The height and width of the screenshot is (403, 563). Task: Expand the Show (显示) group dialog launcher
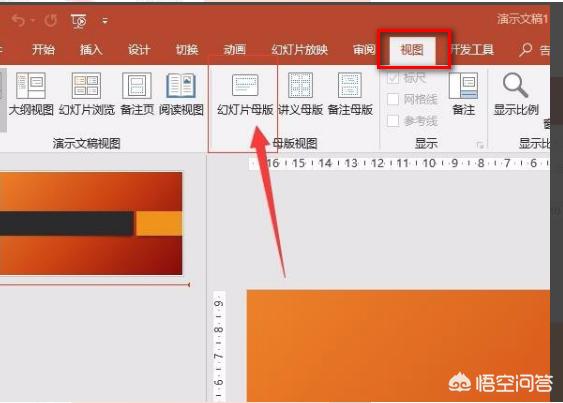click(480, 145)
